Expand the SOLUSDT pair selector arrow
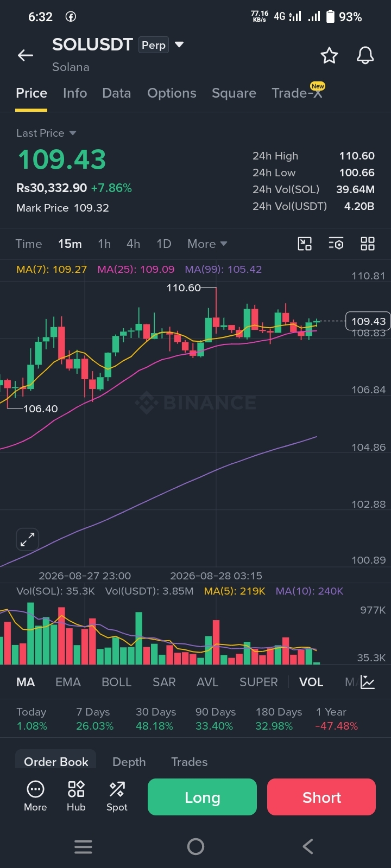The image size is (391, 868). [179, 44]
